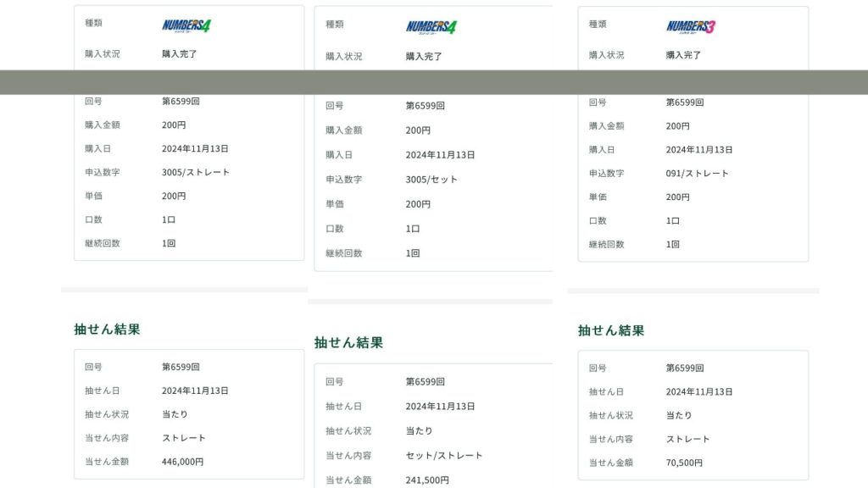Click the right panel's 抽せん結果 heading

point(611,330)
